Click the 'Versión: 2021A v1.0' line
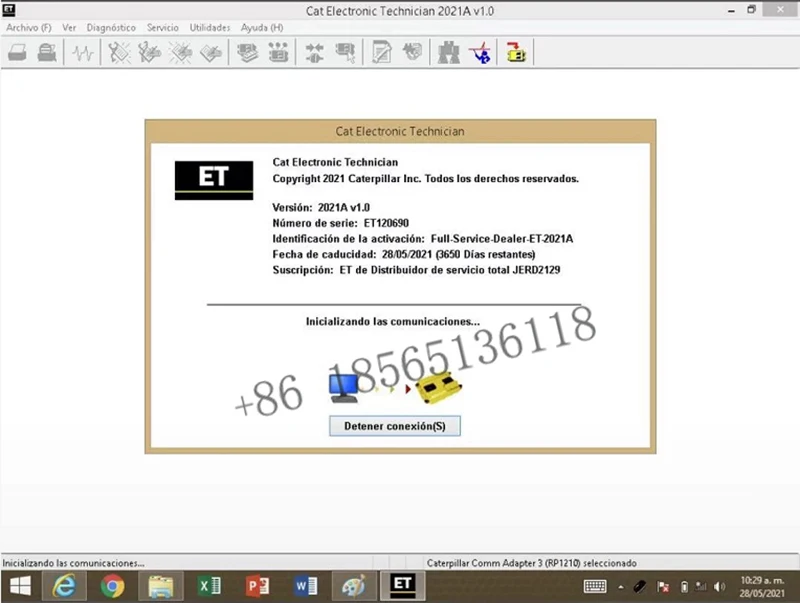 [321, 208]
